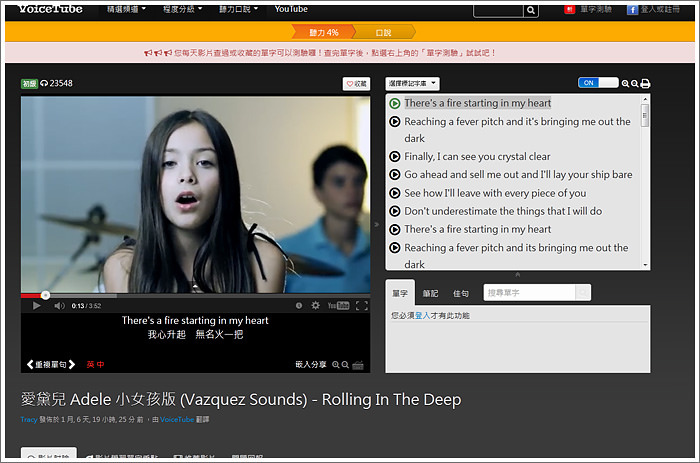Toggle repeat single sentence 重複單句
The width and height of the screenshot is (700, 463).
coord(50,364)
